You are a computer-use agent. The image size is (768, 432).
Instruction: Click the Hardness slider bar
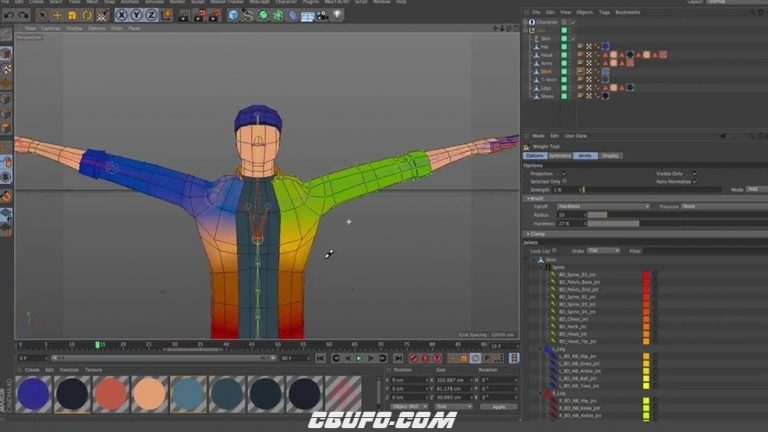click(x=677, y=223)
